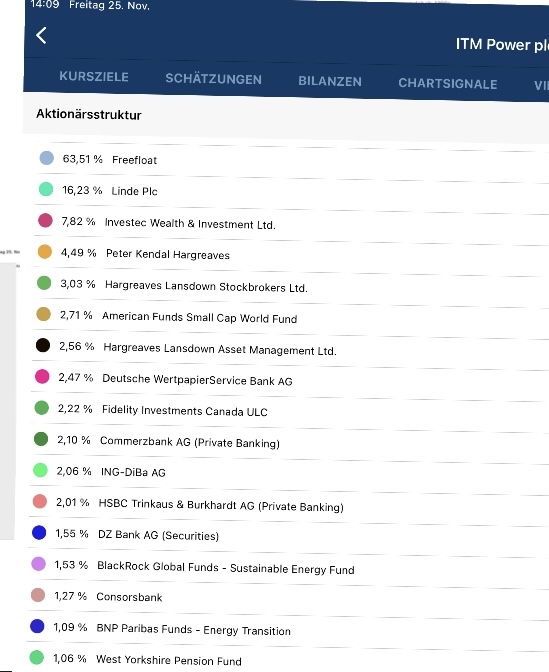This screenshot has width=549, height=672.
Task: Select American Funds Small Cap World Fund
Action: [199, 318]
